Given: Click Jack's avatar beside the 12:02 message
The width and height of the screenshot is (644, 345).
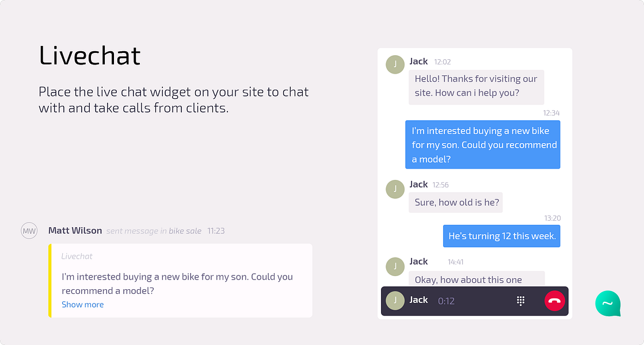Looking at the screenshot, I should tap(395, 64).
